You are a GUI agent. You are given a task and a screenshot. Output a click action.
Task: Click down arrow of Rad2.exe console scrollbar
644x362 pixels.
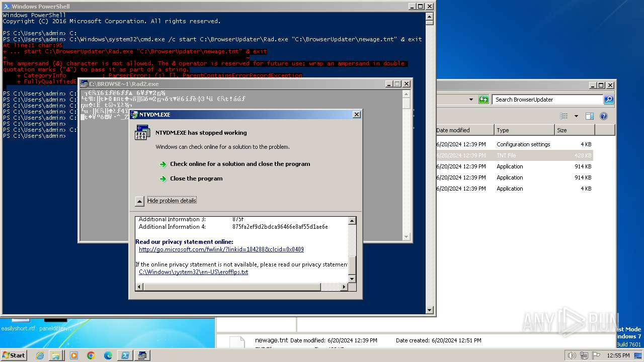pos(407,236)
